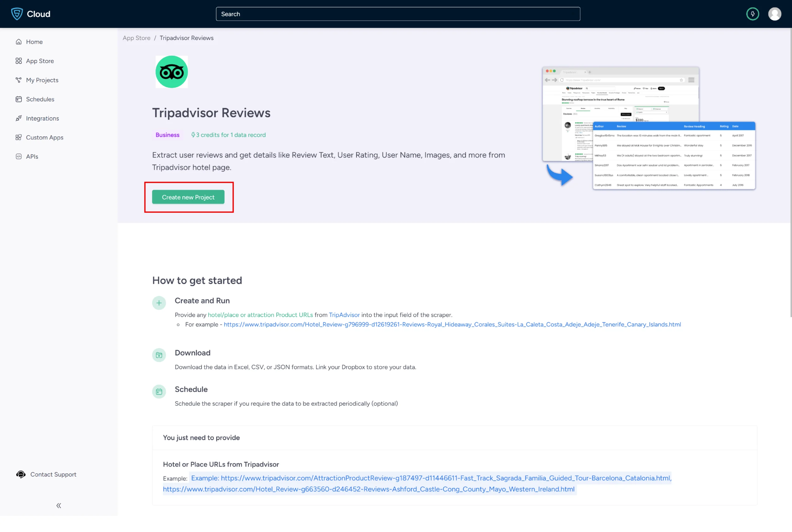
Task: Click the Search input field
Action: point(398,14)
